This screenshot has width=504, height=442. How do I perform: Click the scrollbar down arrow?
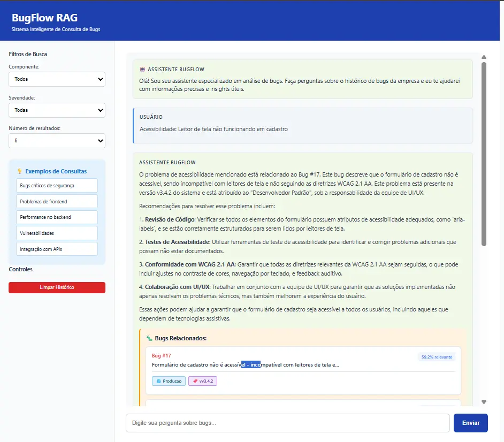click(x=484, y=401)
